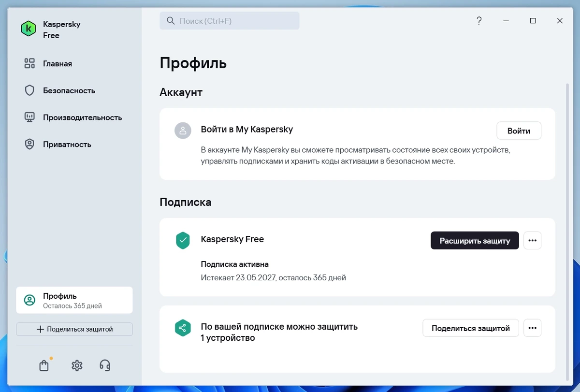Click По вашей подписке можно защитить text

click(279, 332)
